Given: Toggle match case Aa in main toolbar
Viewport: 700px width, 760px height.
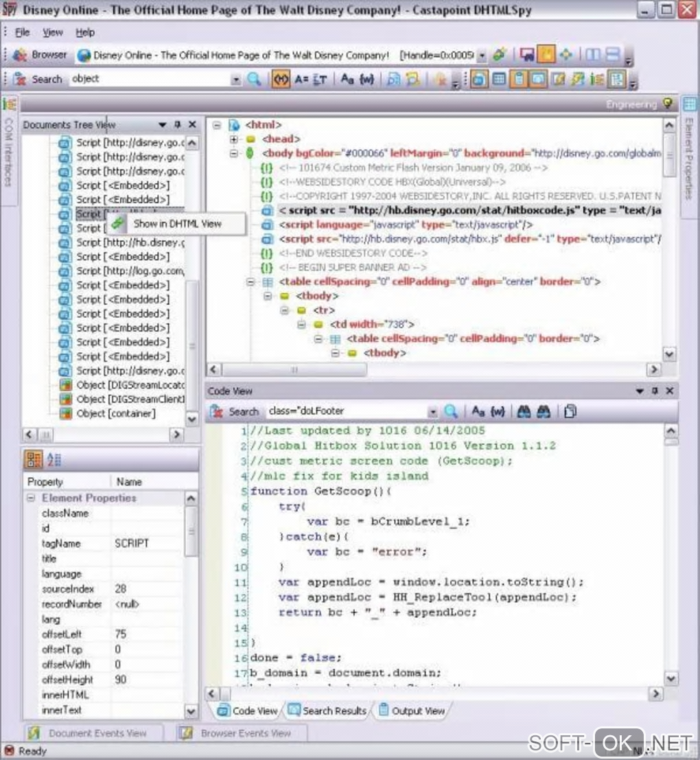Looking at the screenshot, I should (x=347, y=79).
